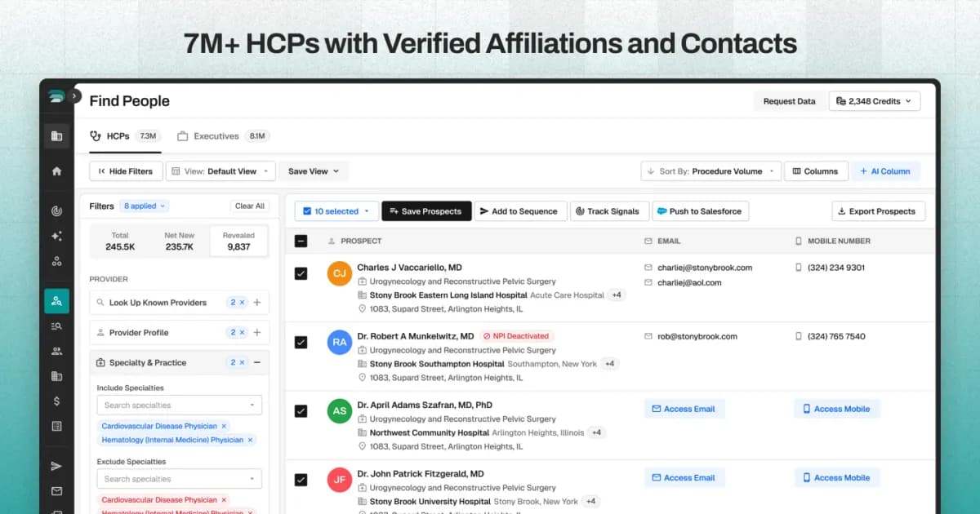
Task: Click plus icon beside Look Up Known Providers
Action: point(257,303)
